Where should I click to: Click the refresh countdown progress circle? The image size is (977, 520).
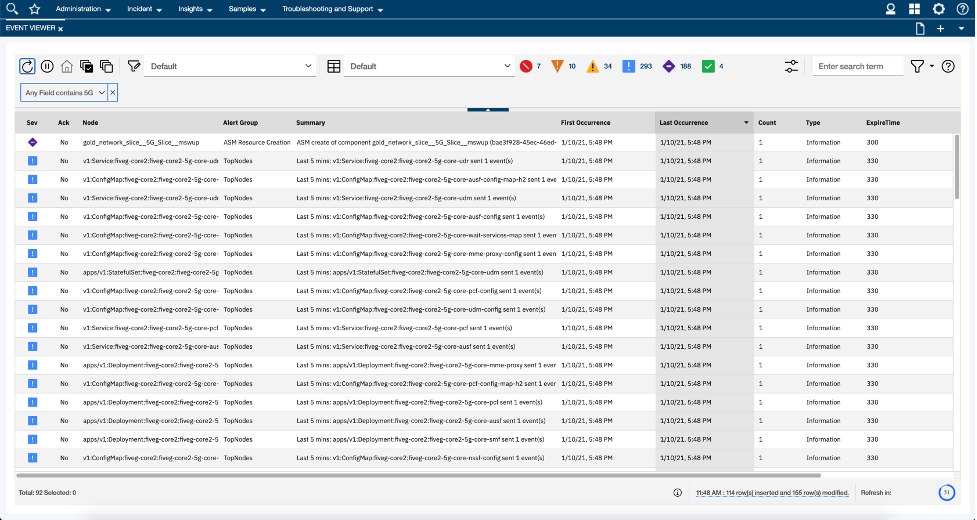[x=946, y=493]
